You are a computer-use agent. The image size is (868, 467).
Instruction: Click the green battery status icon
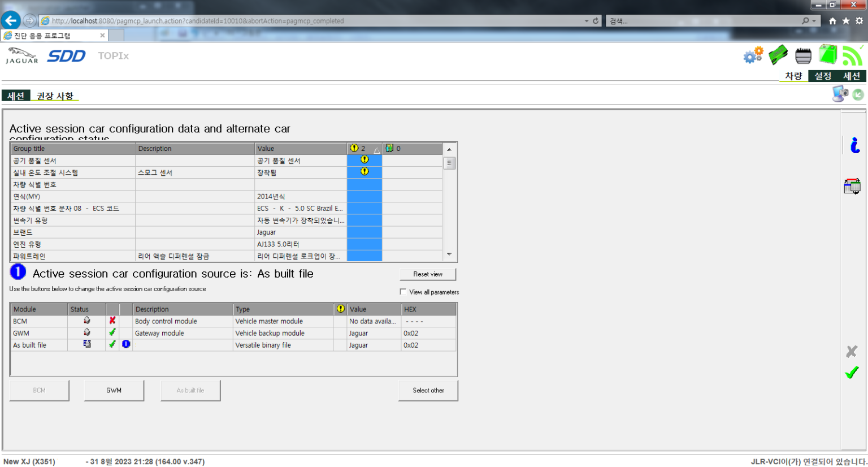click(828, 55)
